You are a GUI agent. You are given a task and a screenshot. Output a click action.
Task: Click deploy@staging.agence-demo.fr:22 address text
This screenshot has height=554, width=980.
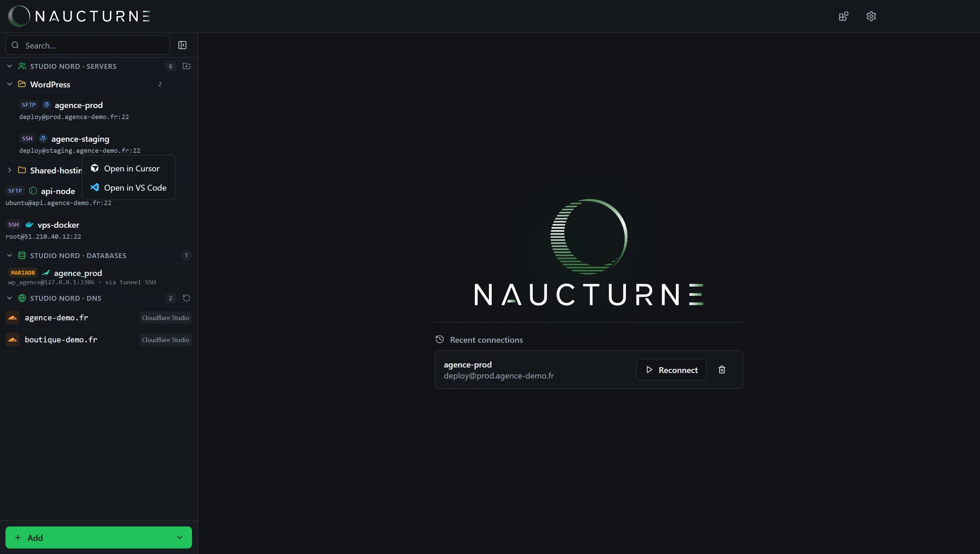coord(80,151)
